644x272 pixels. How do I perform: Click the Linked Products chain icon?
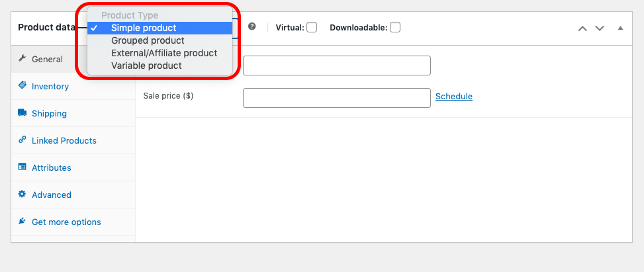(x=23, y=140)
